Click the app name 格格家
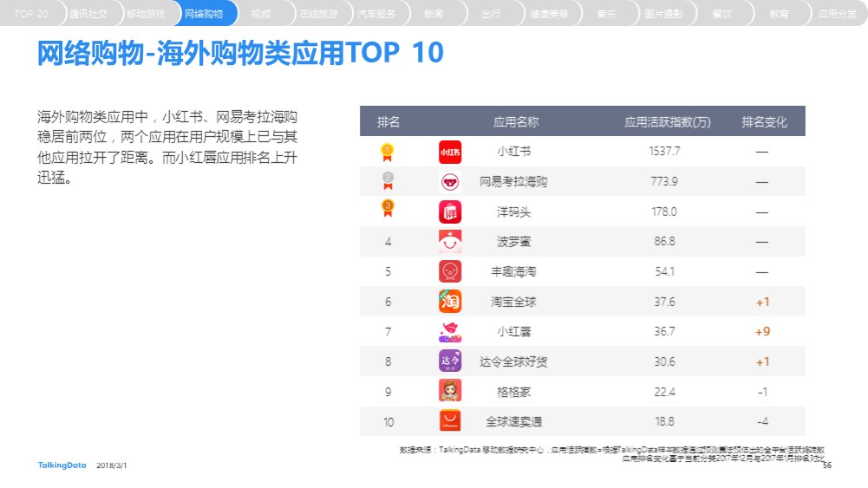 (x=513, y=392)
